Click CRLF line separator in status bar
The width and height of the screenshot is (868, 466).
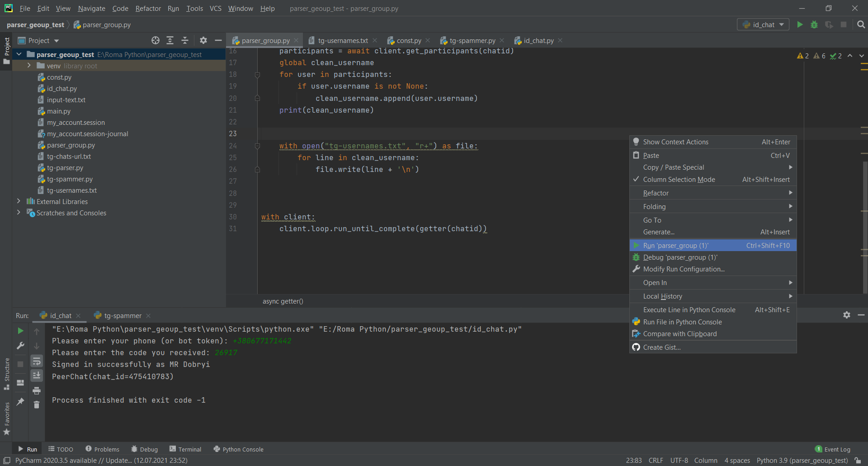click(x=656, y=461)
